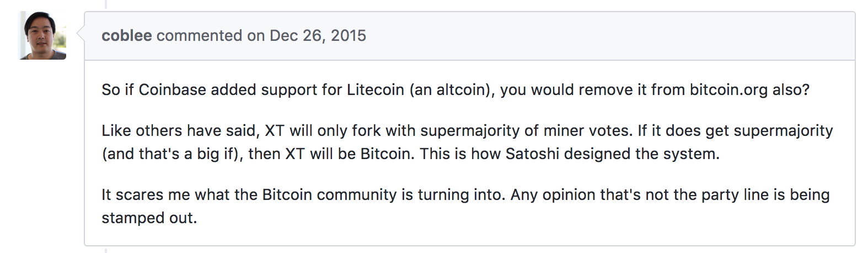This screenshot has height=253, width=868.
Task: Open the coblee username link
Action: [126, 35]
